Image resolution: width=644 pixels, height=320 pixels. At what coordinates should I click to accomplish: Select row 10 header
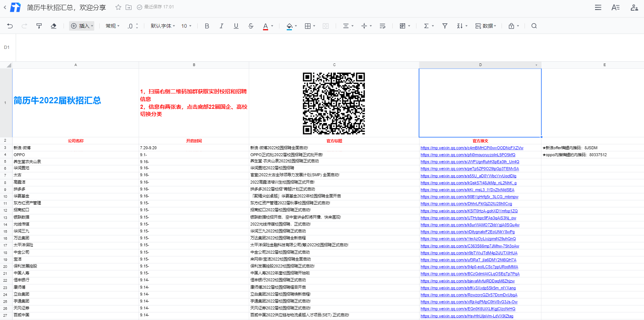pyautogui.click(x=5, y=196)
